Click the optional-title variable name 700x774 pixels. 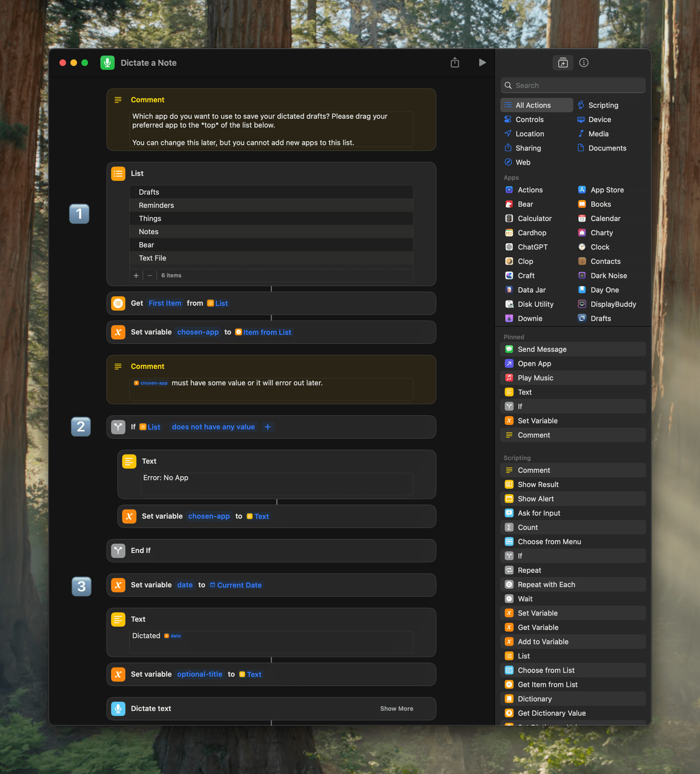coord(199,674)
